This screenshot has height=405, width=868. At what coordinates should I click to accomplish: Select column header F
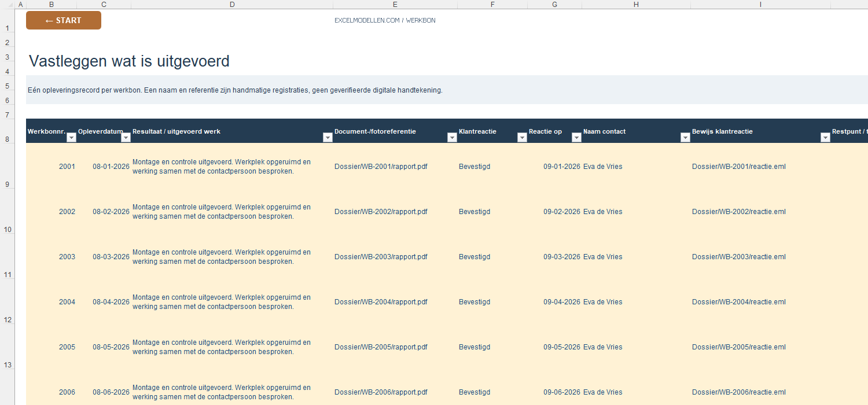pyautogui.click(x=492, y=5)
